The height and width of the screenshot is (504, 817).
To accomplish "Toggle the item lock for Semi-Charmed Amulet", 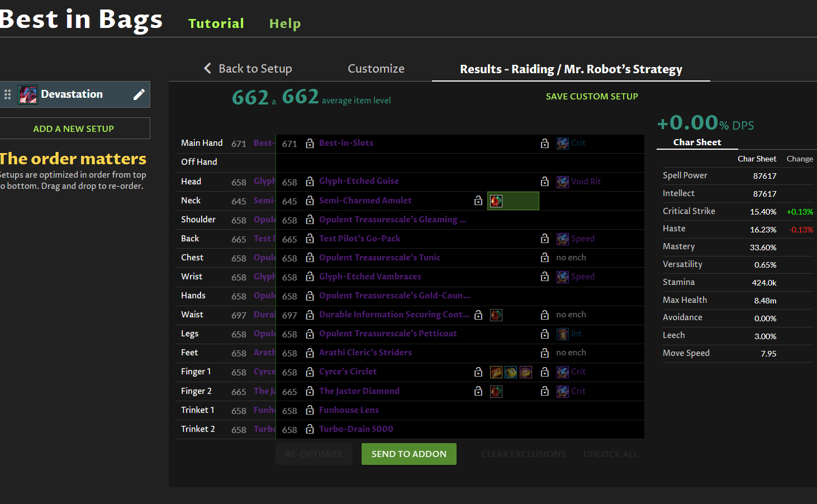I will (310, 201).
